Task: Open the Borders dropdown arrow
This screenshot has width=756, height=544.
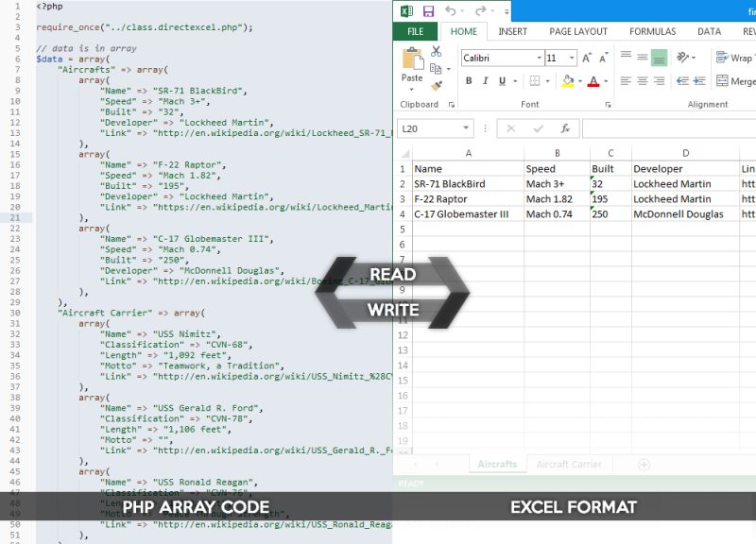Action: coord(547,81)
